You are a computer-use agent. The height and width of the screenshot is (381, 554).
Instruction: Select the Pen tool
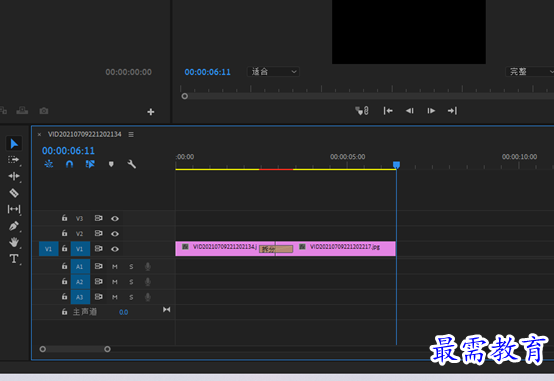click(x=14, y=225)
